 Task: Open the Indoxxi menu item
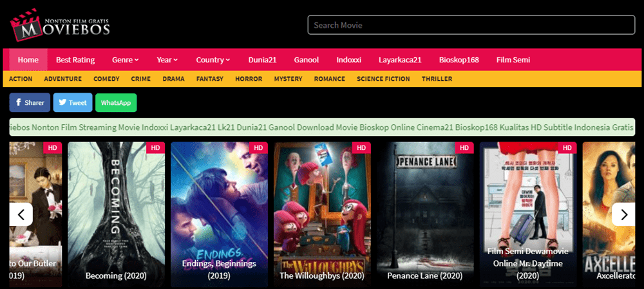point(348,59)
